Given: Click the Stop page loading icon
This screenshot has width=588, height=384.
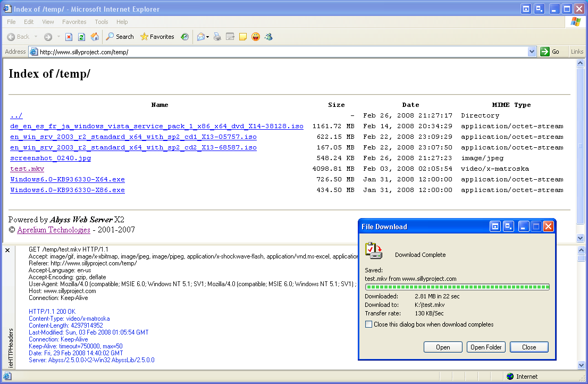Looking at the screenshot, I should tap(69, 37).
